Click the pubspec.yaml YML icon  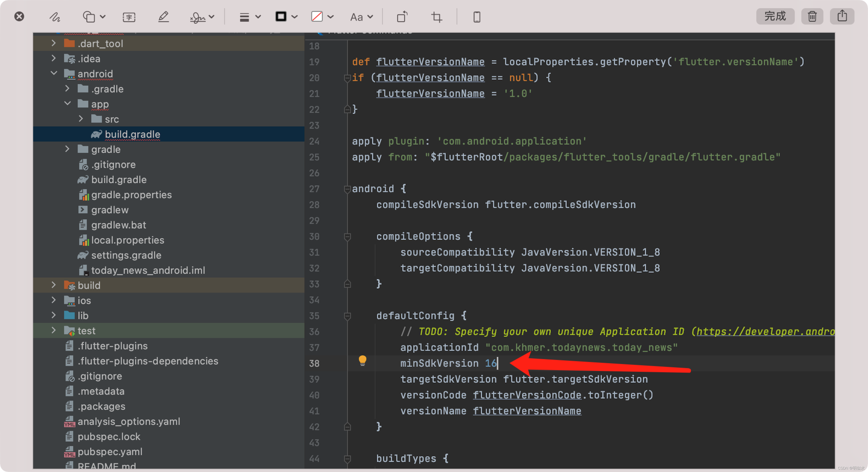[69, 452]
